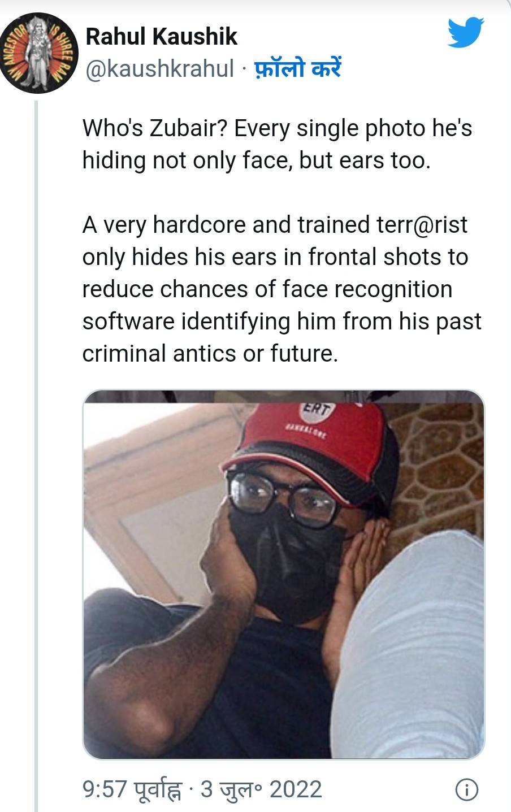Click the Twitter bird logo
This screenshot has width=511, height=812.
point(466,33)
